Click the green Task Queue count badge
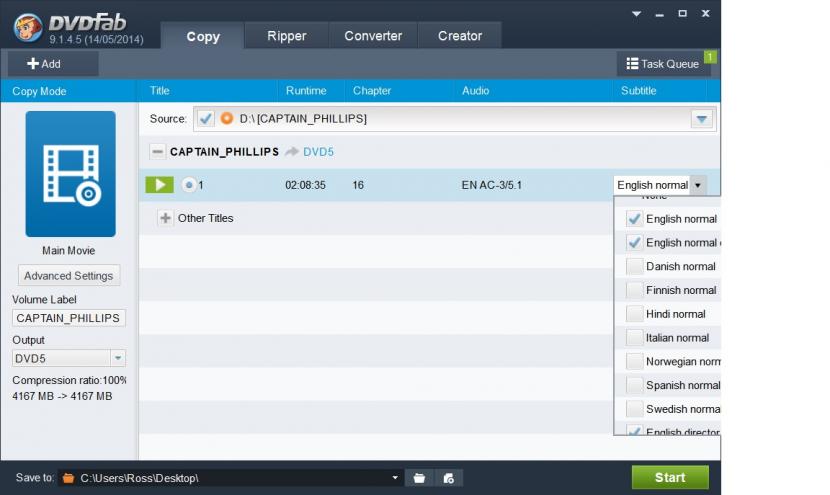This screenshot has height=495, width=830. click(710, 57)
